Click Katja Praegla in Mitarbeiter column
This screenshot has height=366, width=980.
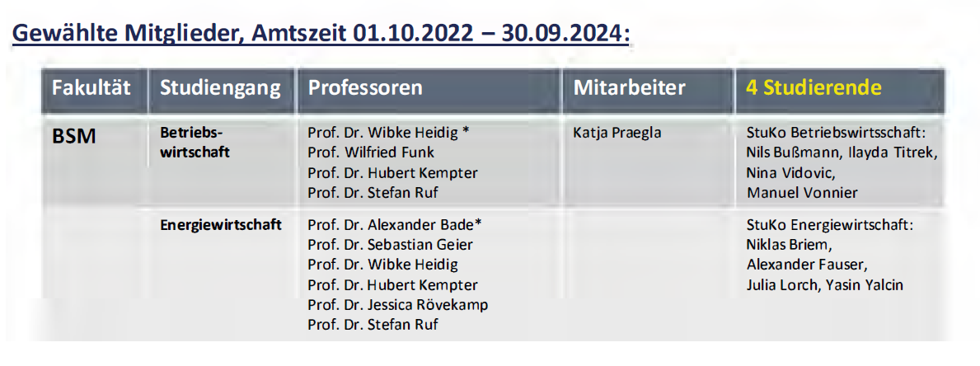[x=617, y=133]
